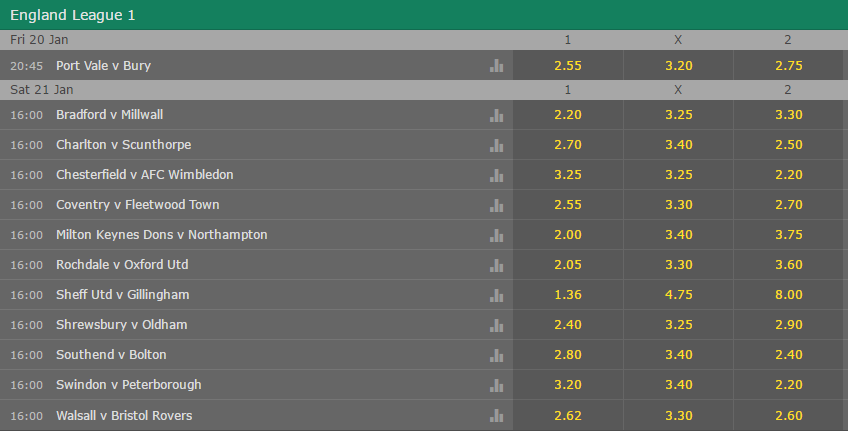Viewport: 848px width, 431px height.
Task: View stats icon for Southend v Bolton
Action: (x=496, y=355)
